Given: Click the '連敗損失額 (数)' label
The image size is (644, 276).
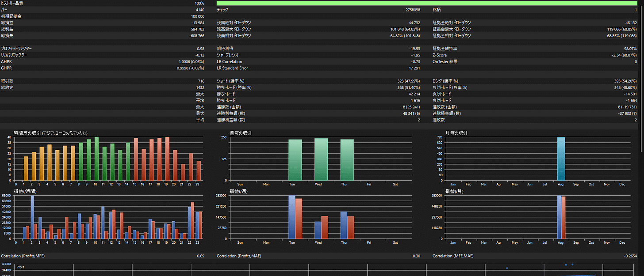Looking at the screenshot, I should [x=447, y=113].
